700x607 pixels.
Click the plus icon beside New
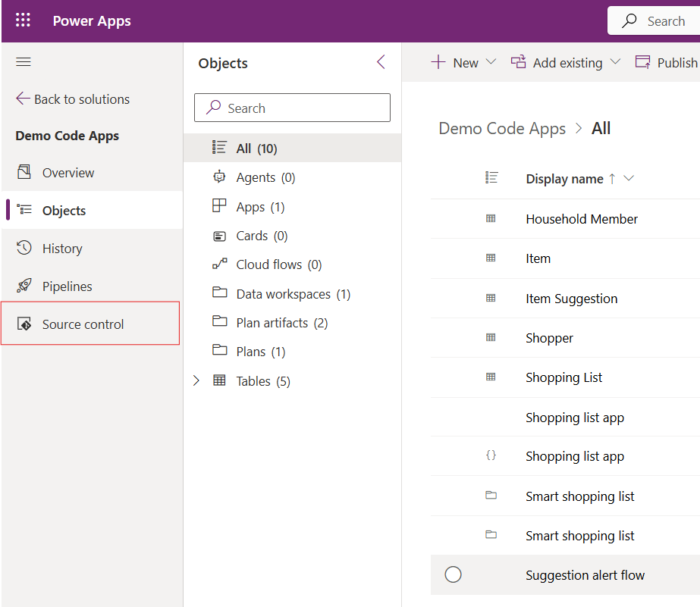point(438,62)
